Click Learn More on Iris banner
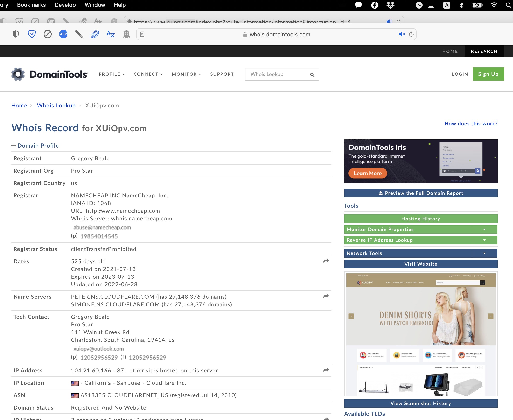The image size is (513, 420). (x=367, y=173)
